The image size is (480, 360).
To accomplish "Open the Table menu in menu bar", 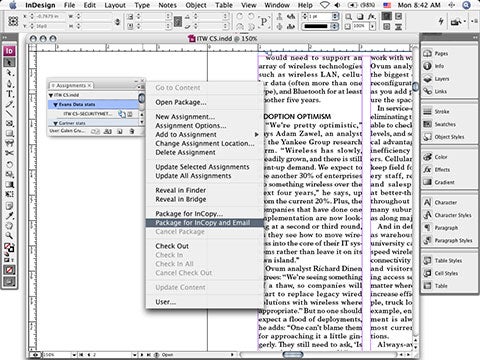I will 224,5.
